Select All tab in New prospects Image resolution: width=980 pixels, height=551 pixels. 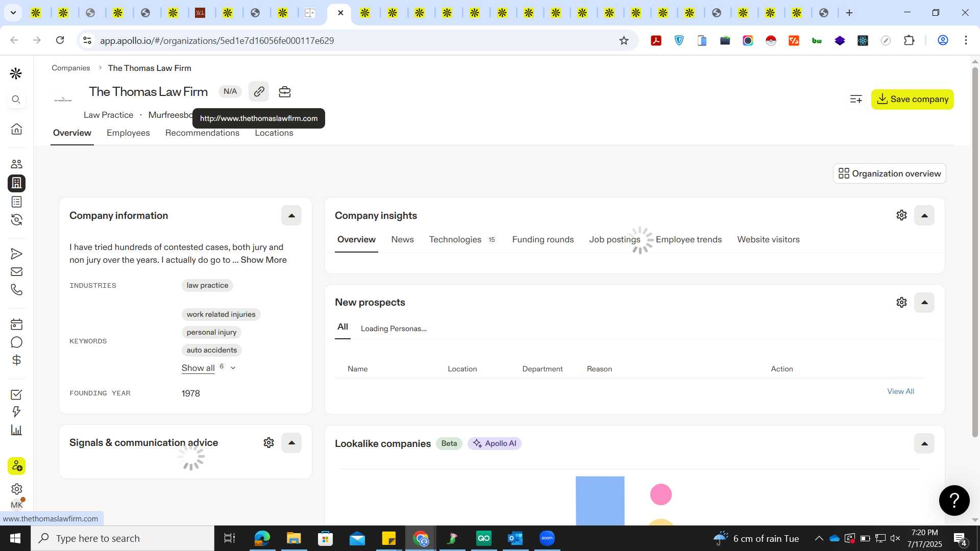coord(342,327)
